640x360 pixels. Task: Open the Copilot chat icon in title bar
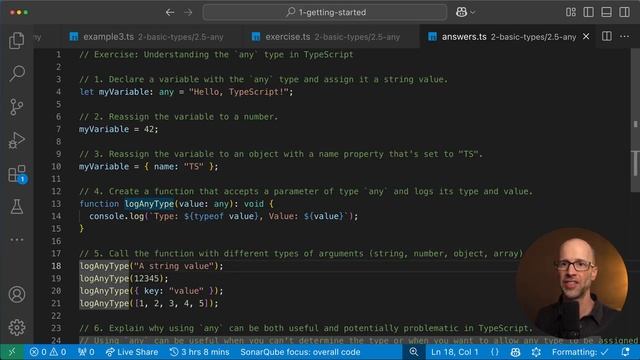pos(461,12)
